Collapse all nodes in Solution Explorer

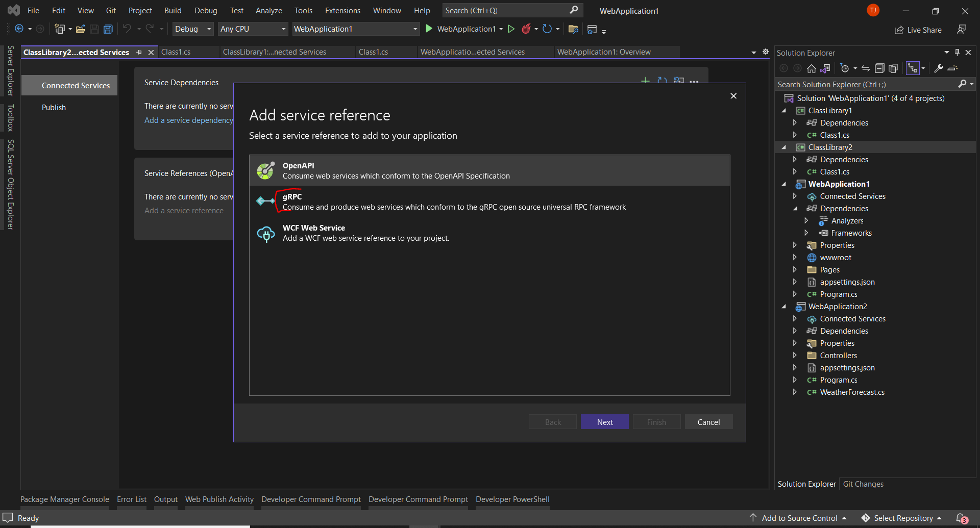[x=880, y=68]
